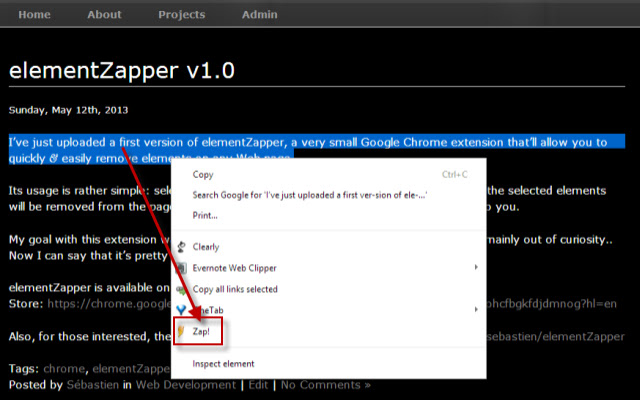Open the About navigation link

pos(104,14)
